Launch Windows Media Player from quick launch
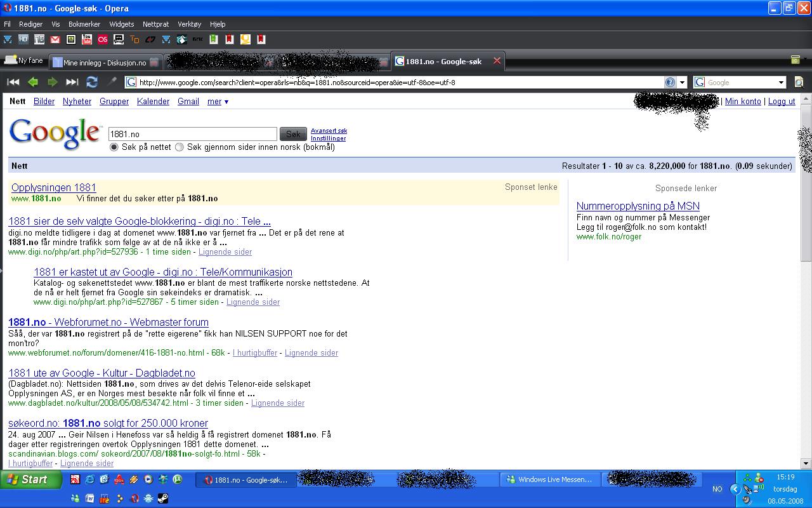The height and width of the screenshot is (508, 812). [x=148, y=479]
